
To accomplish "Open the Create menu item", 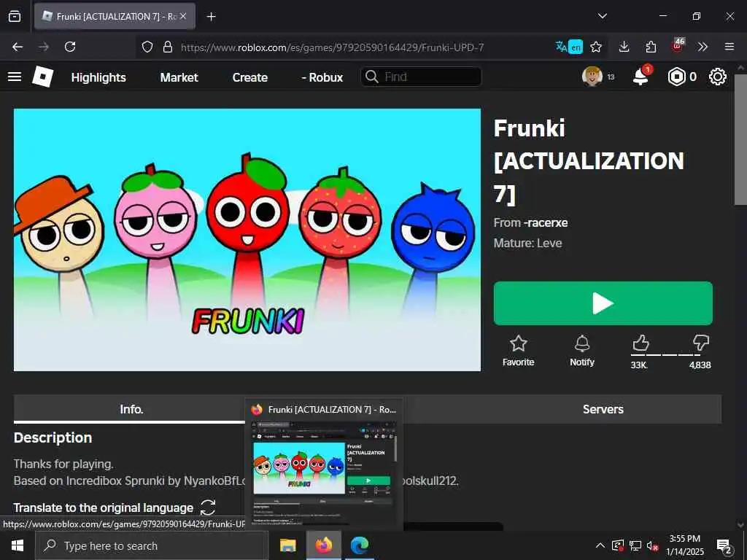I will (x=250, y=77).
